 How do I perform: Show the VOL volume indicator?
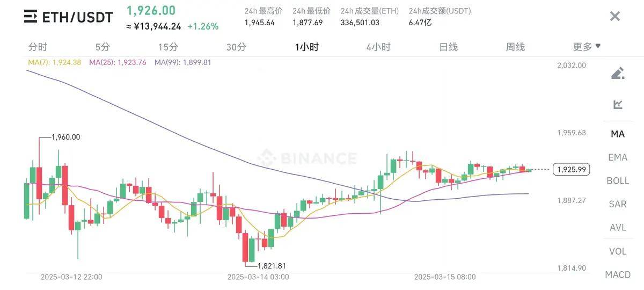tap(618, 251)
